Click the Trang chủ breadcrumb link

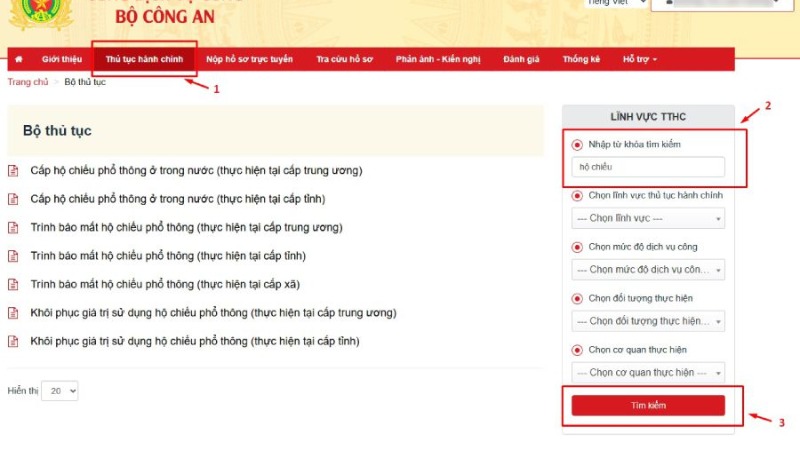27,82
